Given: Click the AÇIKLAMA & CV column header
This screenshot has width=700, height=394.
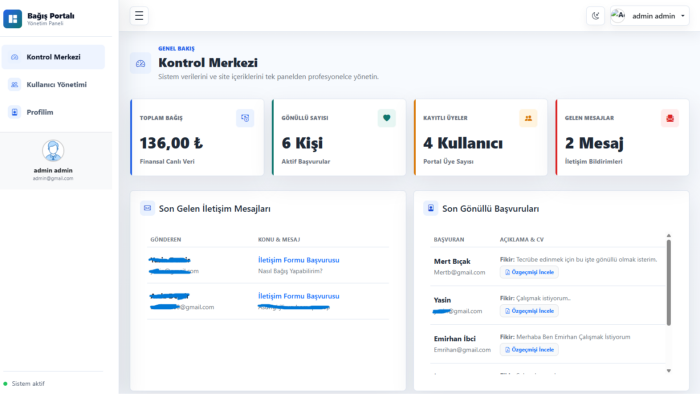Looking at the screenshot, I should coord(521,240).
